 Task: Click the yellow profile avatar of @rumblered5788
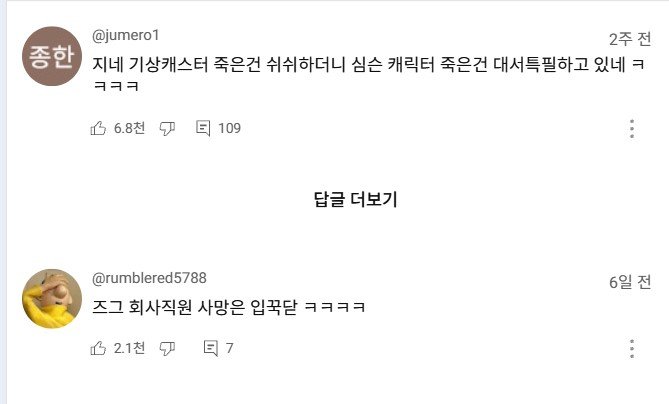tap(51, 297)
